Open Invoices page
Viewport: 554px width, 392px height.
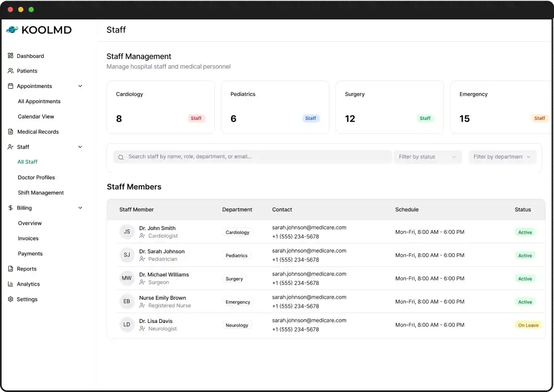(28, 238)
